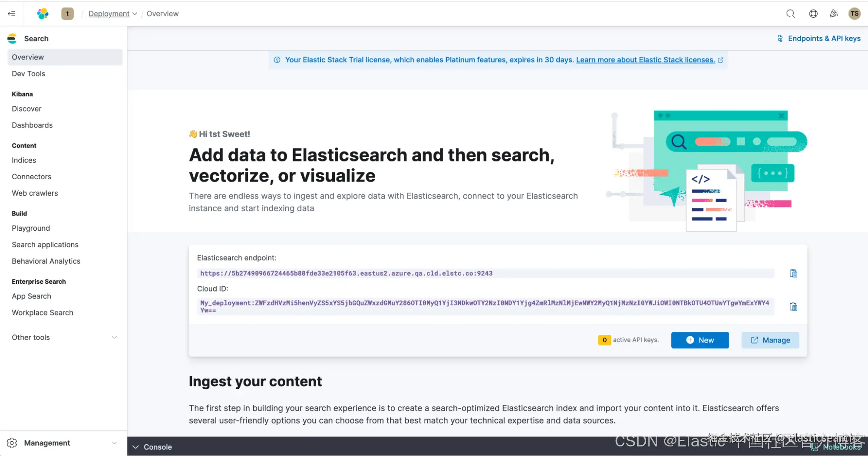Expand the Console panel

click(152, 447)
